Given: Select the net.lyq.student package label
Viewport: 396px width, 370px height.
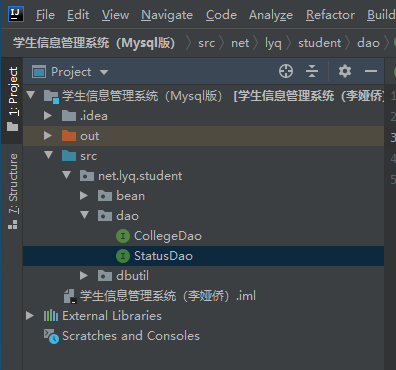Looking at the screenshot, I should (x=140, y=176).
